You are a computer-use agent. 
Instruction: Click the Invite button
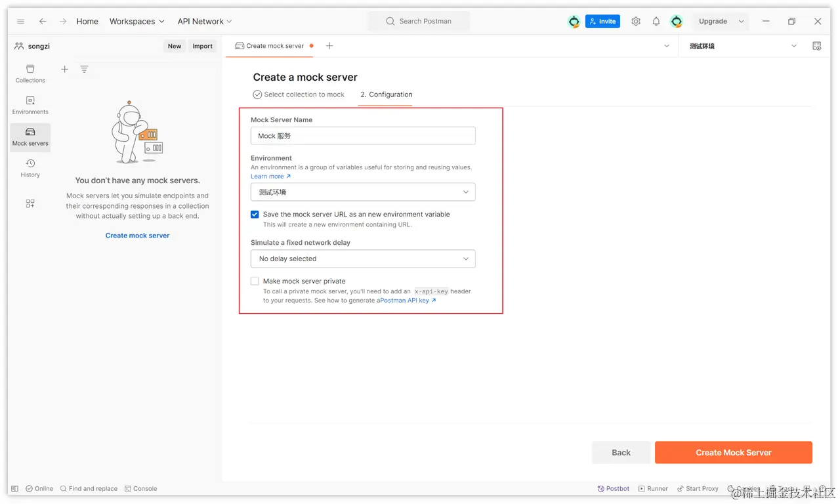(602, 22)
